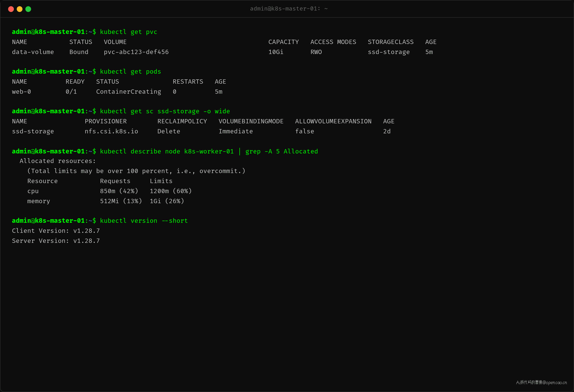
Task: Click the Bound status of data-volume
Action: (x=79, y=52)
